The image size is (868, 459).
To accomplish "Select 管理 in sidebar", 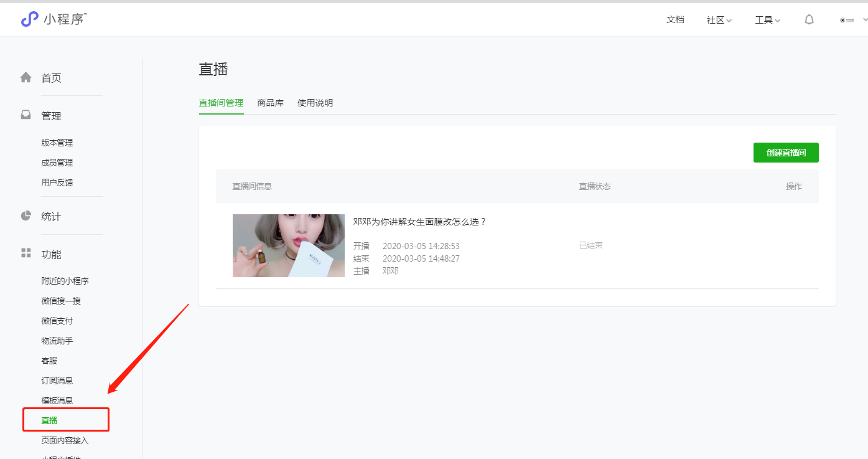I will click(52, 116).
